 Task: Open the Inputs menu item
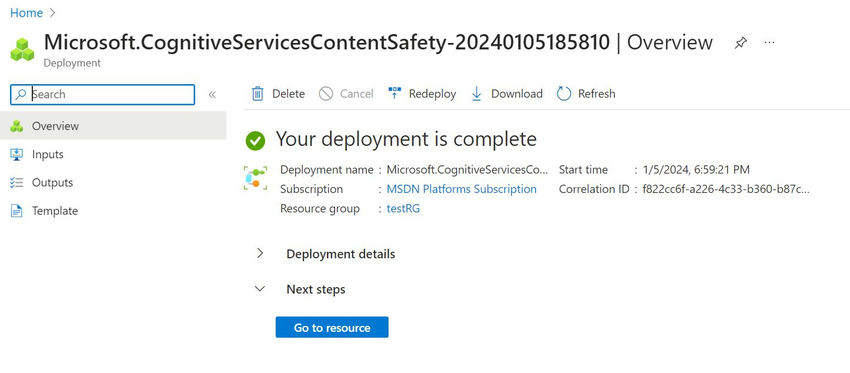click(x=113, y=155)
